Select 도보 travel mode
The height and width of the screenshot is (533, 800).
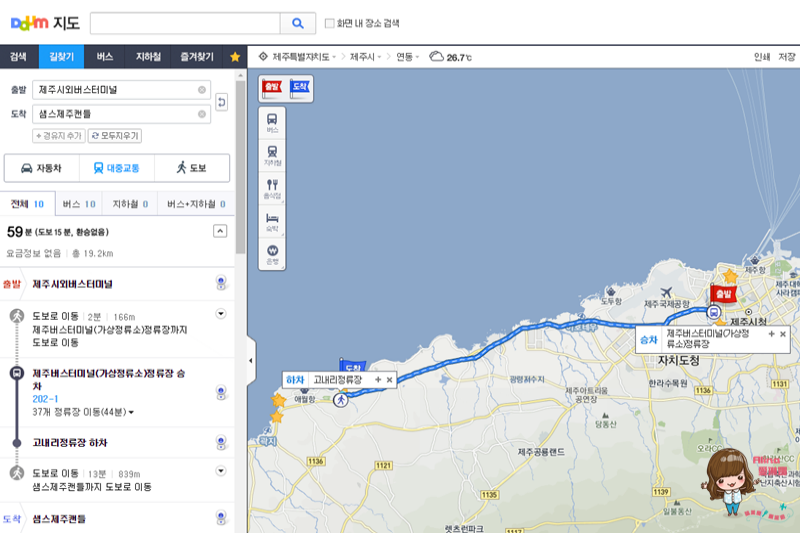(x=192, y=168)
